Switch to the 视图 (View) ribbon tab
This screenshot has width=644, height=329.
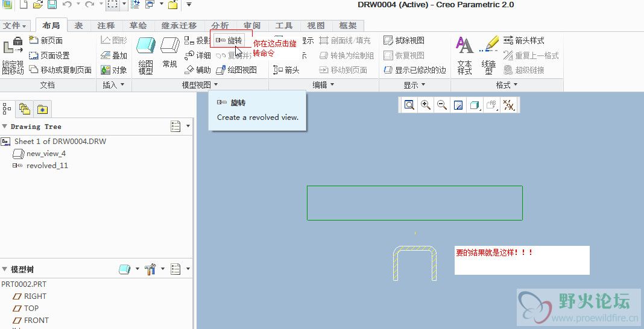point(316,25)
